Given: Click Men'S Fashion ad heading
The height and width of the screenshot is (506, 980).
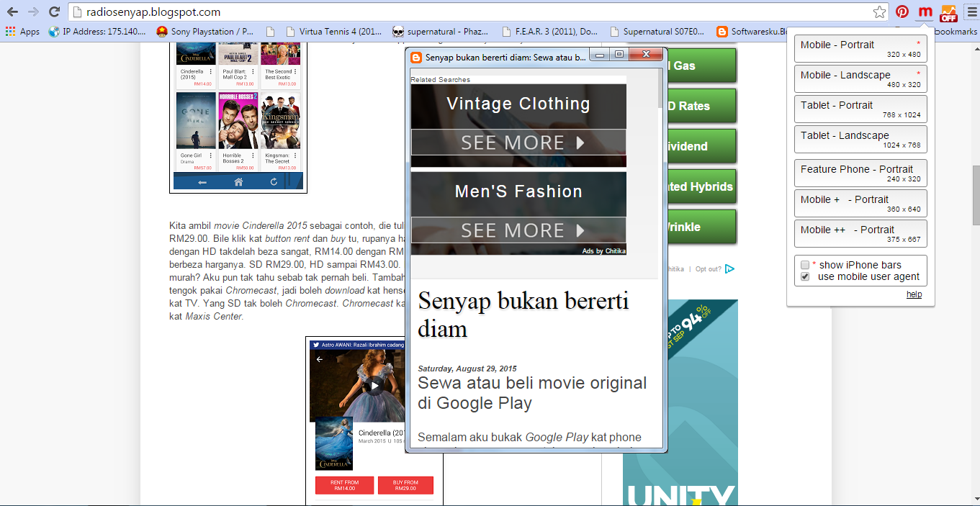Looking at the screenshot, I should pos(518,191).
